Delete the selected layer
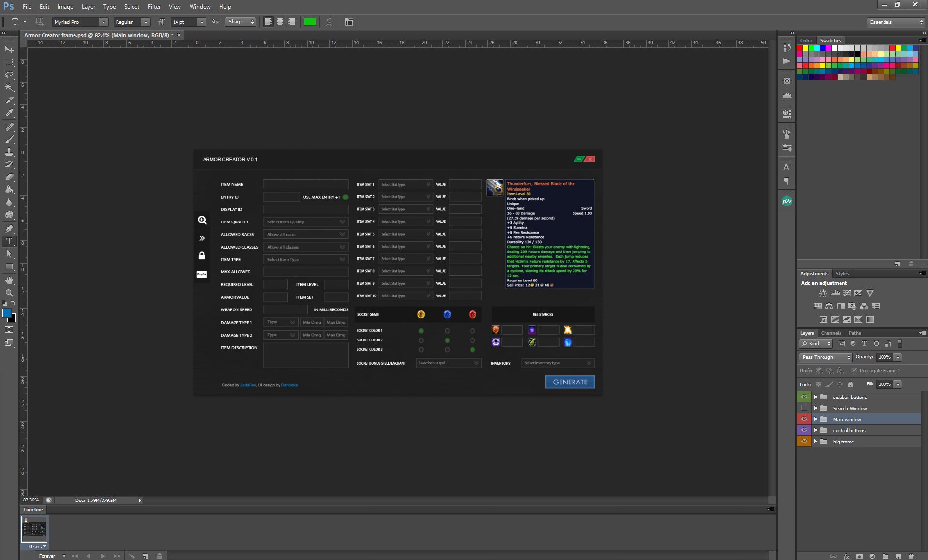The width and height of the screenshot is (928, 560). pyautogui.click(x=911, y=556)
